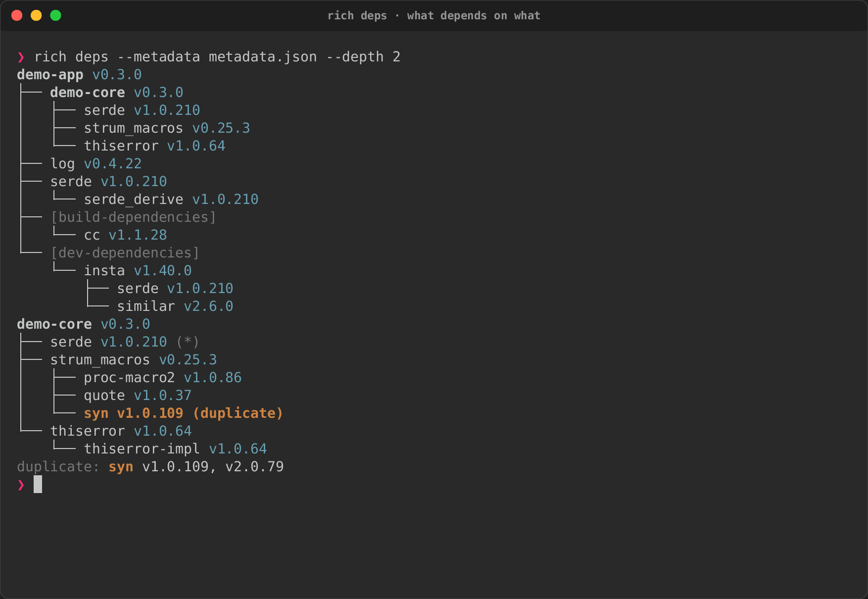Click the 'cc v1.1.28' row
This screenshot has width=868, height=599.
(x=125, y=235)
